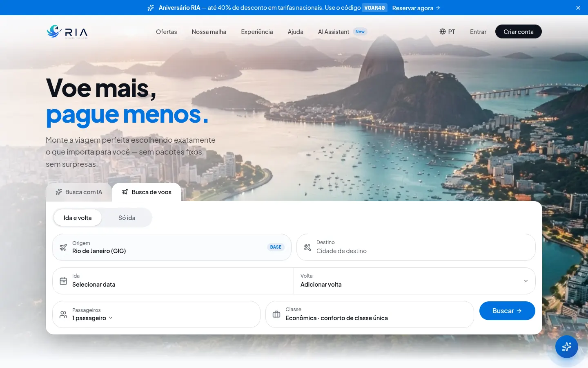Image resolution: width=588 pixels, height=368 pixels.
Task: Click the Origem Rio de Janeiro field
Action: [x=172, y=247]
